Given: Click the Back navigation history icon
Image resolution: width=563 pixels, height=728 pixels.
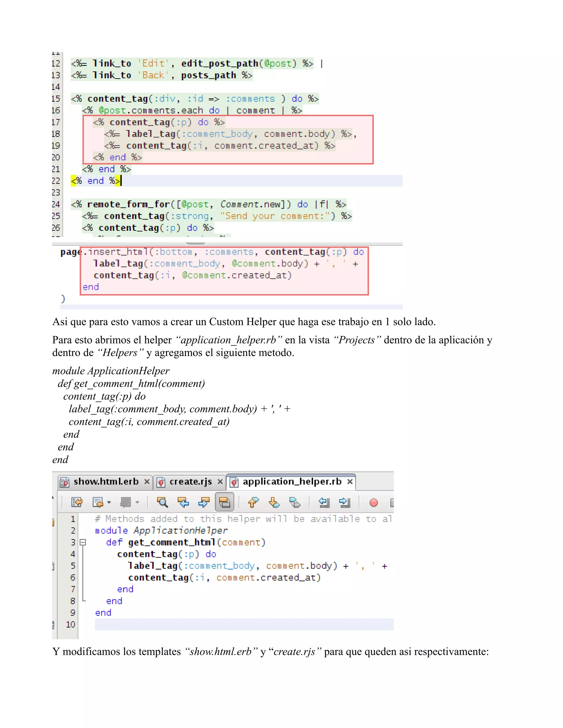Looking at the screenshot, I should 98,502.
